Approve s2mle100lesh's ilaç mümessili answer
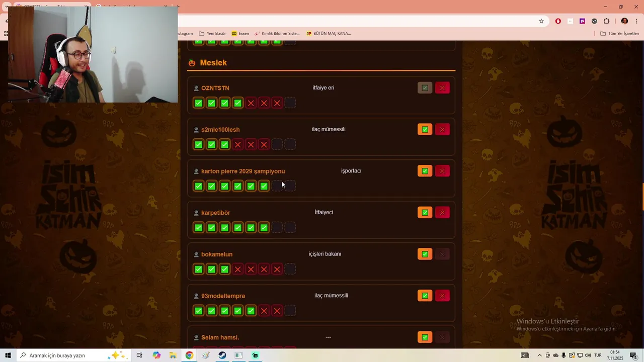 tap(425, 130)
